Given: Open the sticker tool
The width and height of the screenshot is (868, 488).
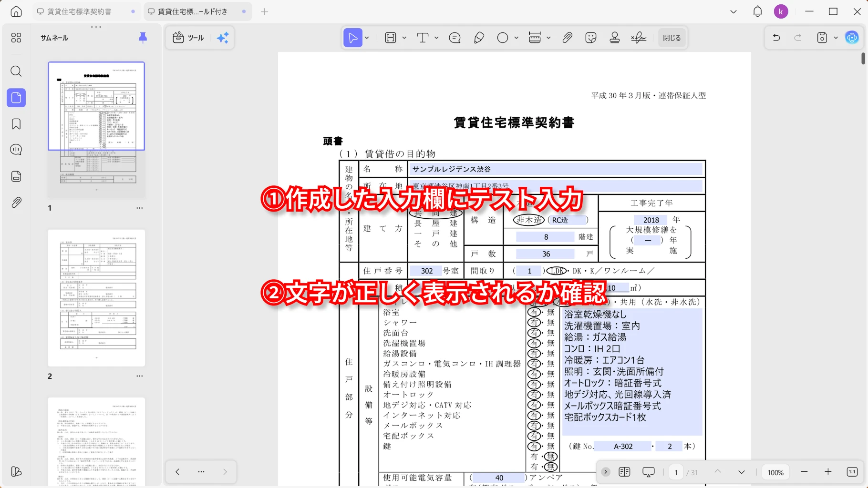Looking at the screenshot, I should click(591, 38).
